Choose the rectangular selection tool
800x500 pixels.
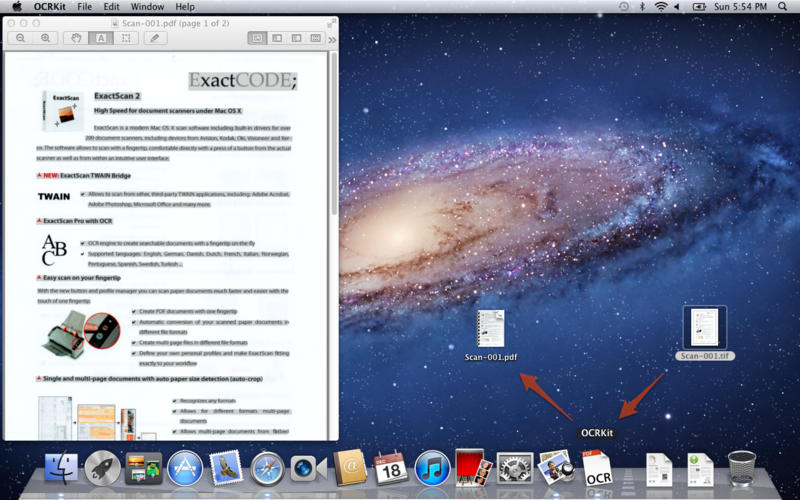coord(125,38)
